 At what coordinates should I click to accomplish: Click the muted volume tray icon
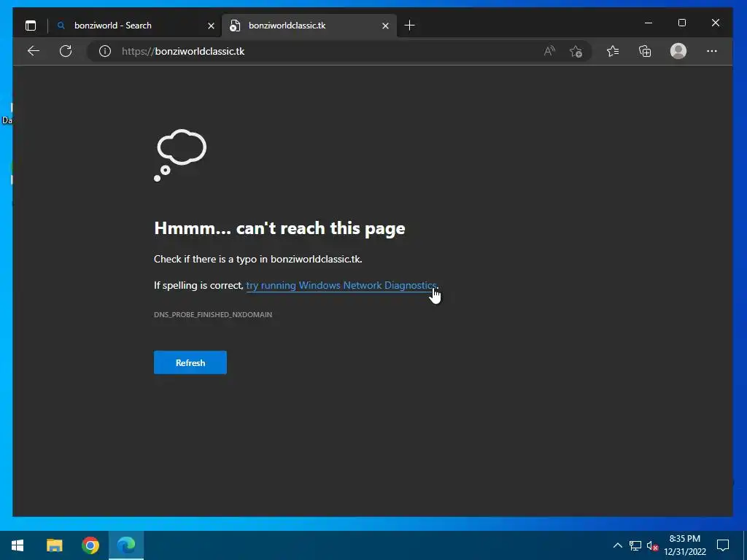click(652, 545)
